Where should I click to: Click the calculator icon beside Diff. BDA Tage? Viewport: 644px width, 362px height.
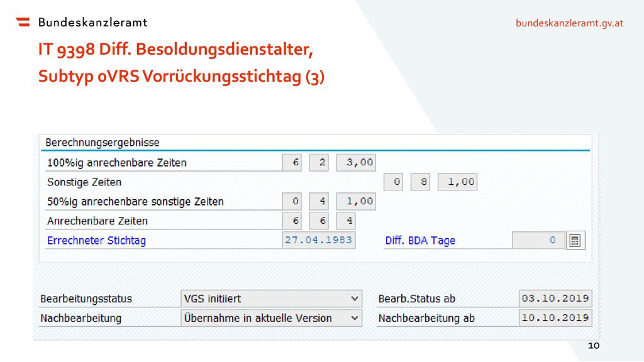click(575, 241)
